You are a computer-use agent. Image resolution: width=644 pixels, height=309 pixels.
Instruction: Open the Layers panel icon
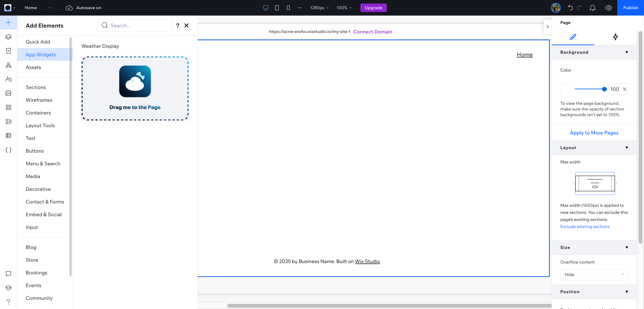pos(8,37)
